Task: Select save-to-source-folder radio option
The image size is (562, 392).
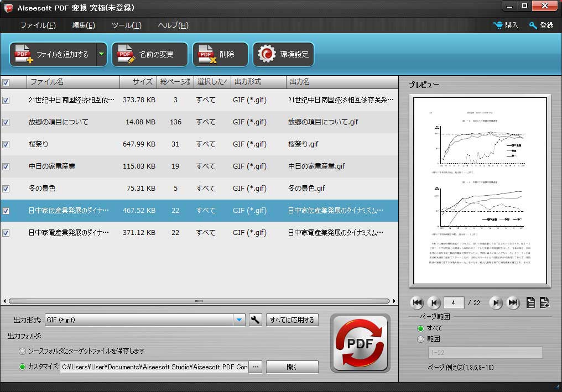Action: pyautogui.click(x=22, y=351)
